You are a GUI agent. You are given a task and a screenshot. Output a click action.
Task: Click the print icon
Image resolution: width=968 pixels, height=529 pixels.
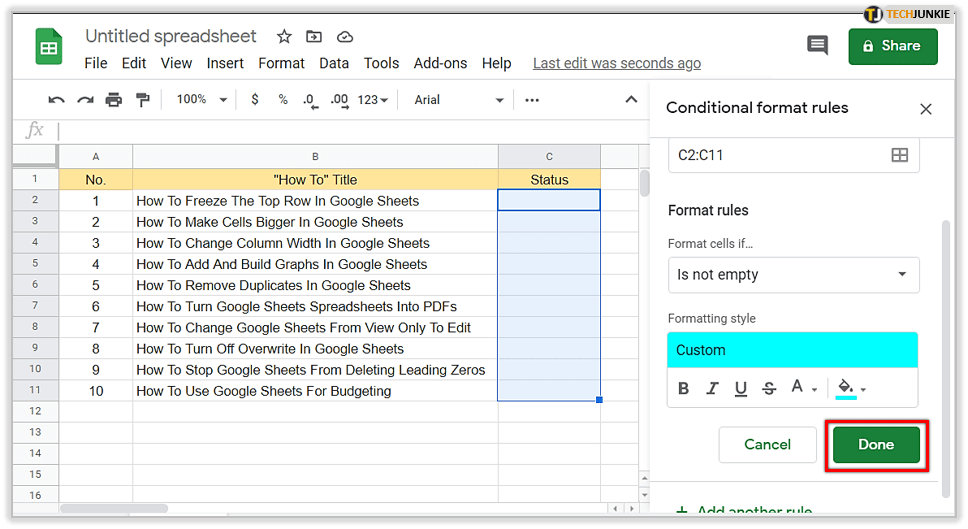pos(114,100)
